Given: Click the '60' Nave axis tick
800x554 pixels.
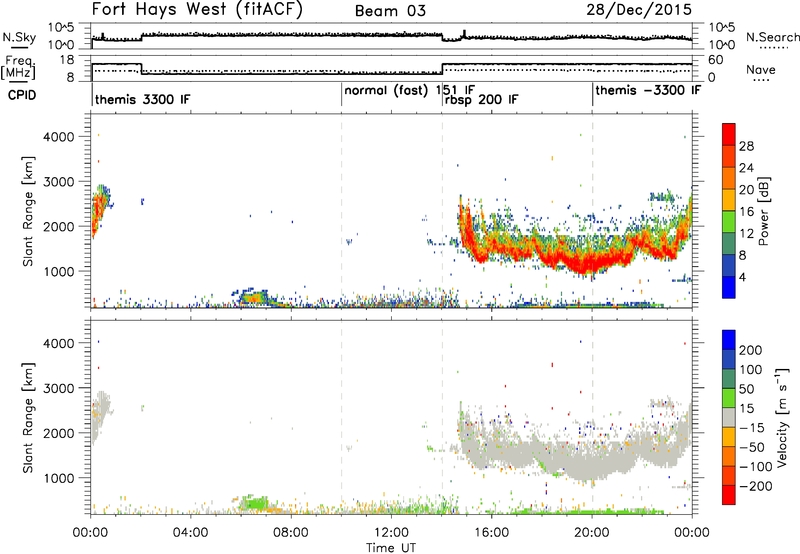Looking at the screenshot, I should 716,60.
